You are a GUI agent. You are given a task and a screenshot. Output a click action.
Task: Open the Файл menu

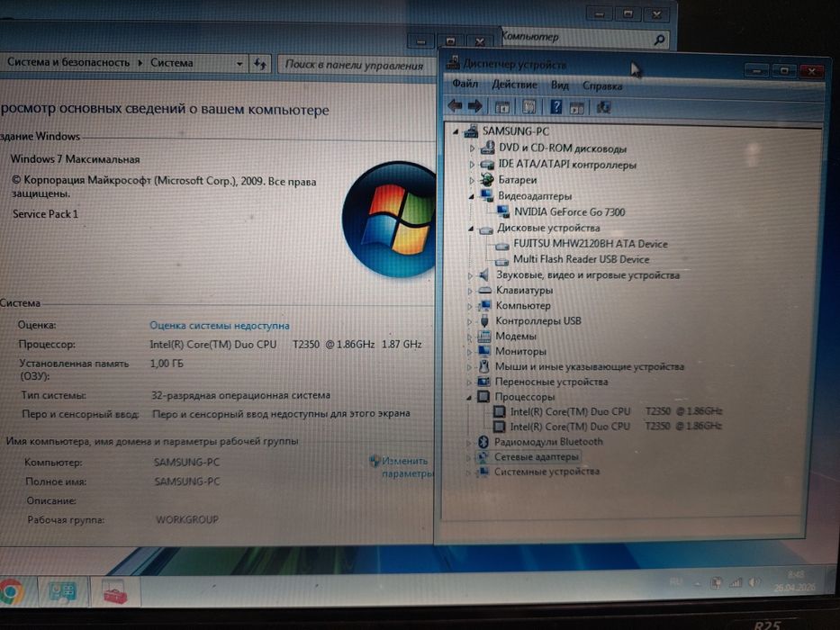(x=465, y=84)
